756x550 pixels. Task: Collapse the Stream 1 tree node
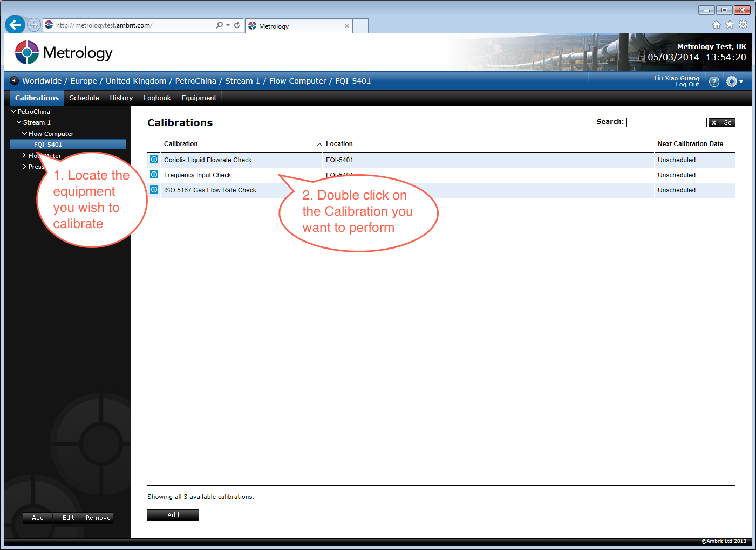click(19, 122)
